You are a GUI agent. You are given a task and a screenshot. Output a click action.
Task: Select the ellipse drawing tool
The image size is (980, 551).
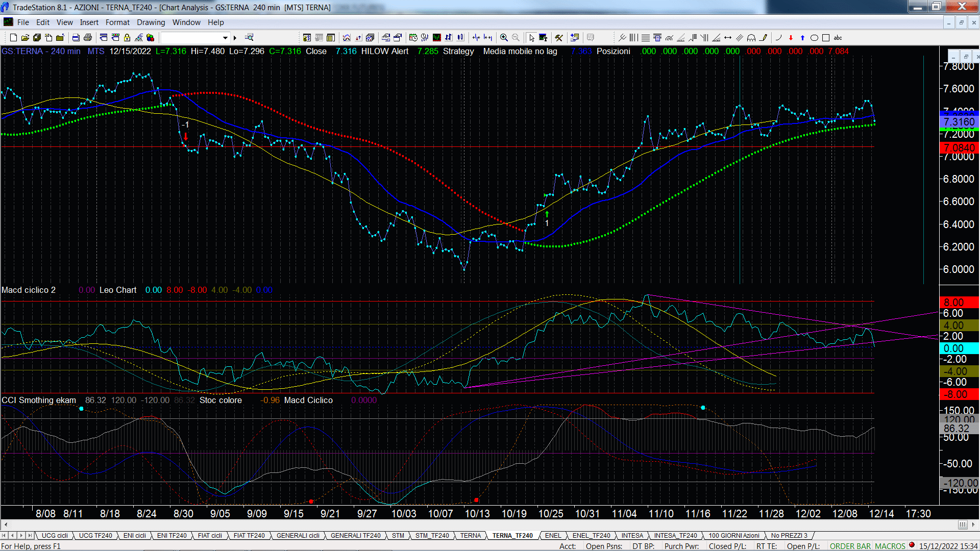[x=815, y=38]
